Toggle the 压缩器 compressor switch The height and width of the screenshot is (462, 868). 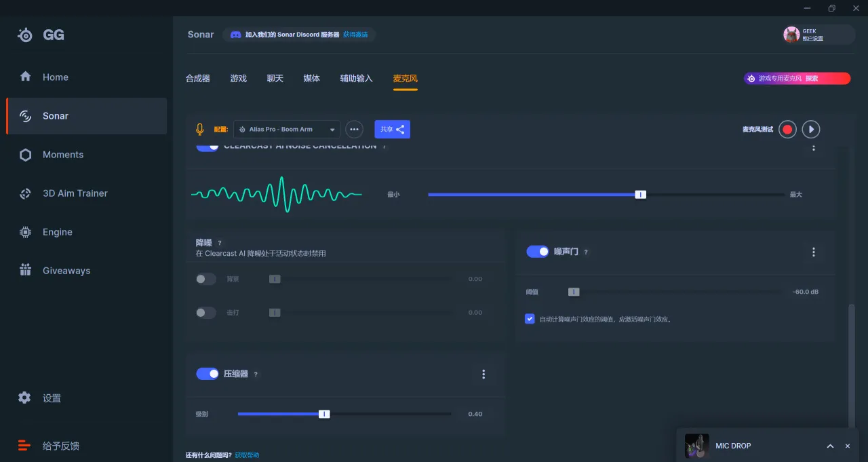[x=208, y=374]
